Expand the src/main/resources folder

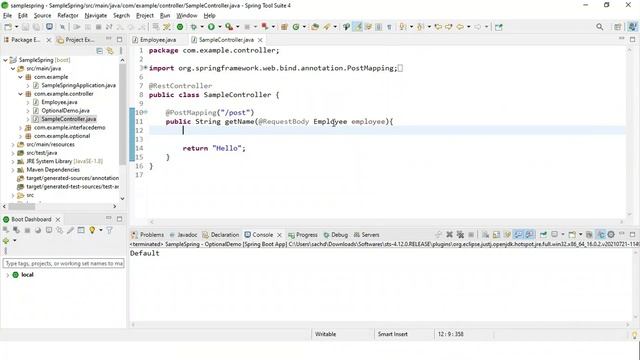click(x=13, y=144)
